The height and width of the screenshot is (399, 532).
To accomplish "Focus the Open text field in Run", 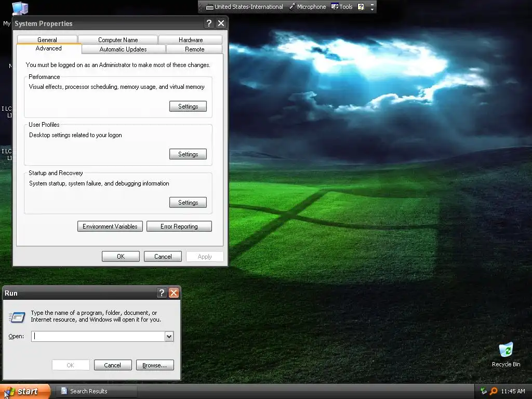I will click(98, 336).
